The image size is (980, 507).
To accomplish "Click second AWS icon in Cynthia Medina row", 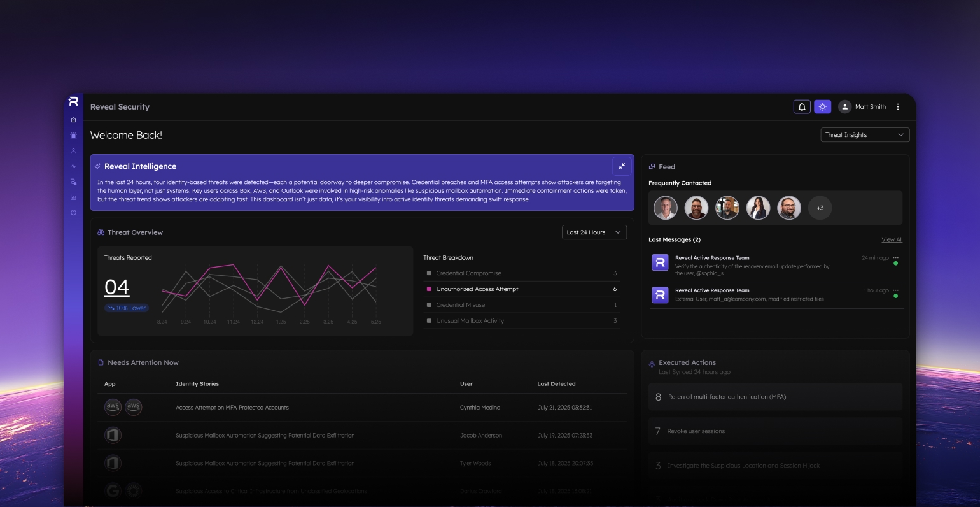I will click(133, 407).
